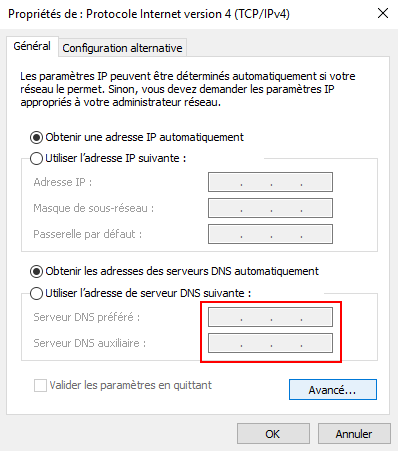This screenshot has height=451, width=398.
Task: Click first octet of Serveur DNS préféré
Action: [225, 317]
